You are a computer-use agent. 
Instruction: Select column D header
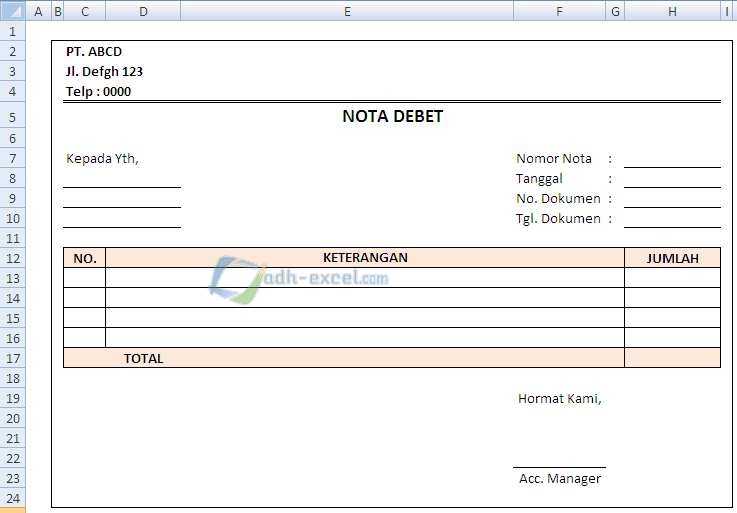click(x=143, y=11)
